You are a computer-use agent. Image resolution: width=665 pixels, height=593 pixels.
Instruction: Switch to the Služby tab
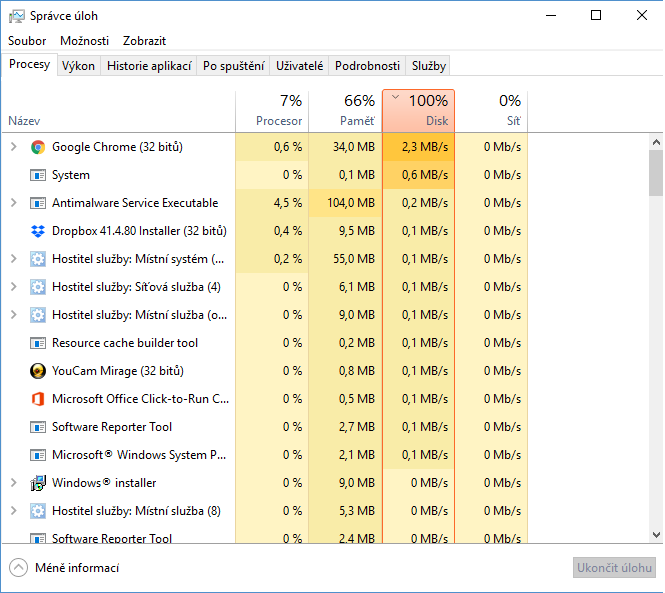(x=428, y=66)
